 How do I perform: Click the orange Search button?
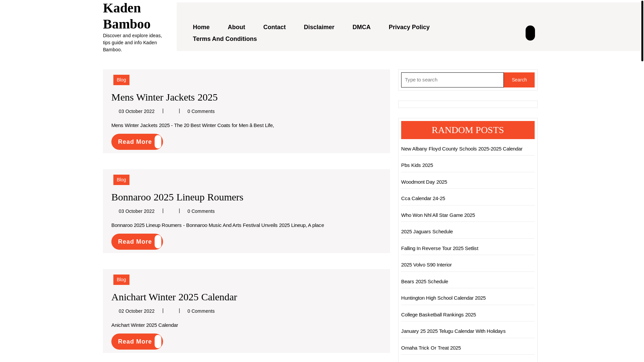point(519,80)
